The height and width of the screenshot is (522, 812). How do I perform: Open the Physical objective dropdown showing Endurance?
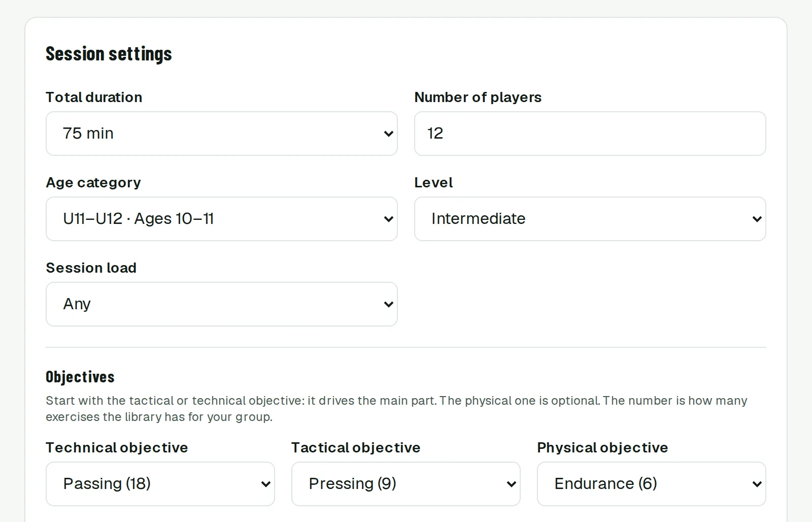pyautogui.click(x=651, y=484)
